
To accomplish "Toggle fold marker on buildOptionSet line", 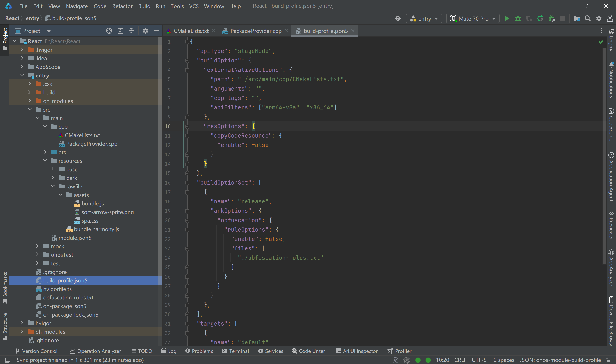I will [187, 183].
